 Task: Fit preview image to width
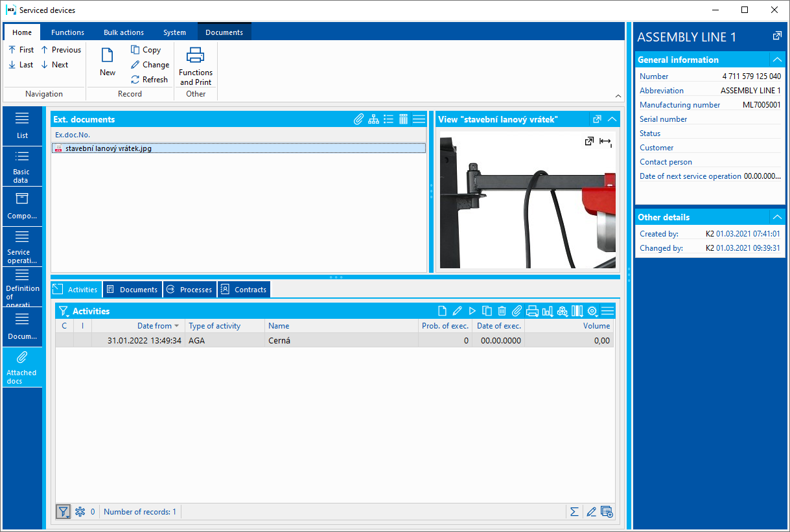(605, 141)
